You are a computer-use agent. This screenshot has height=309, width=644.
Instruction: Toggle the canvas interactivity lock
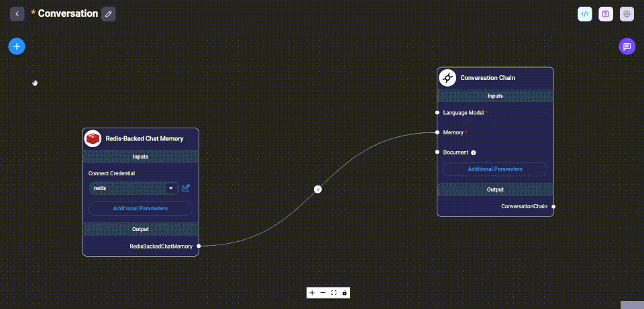pyautogui.click(x=345, y=293)
